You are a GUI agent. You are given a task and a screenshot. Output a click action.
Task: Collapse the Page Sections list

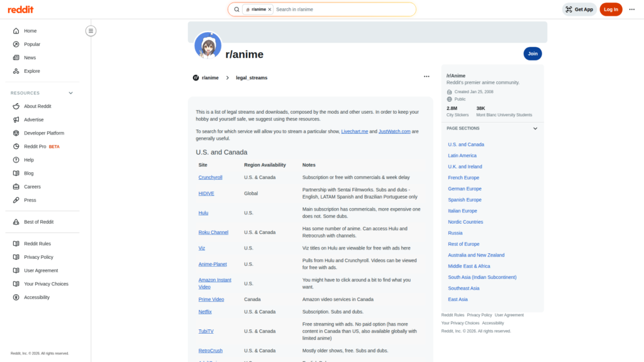pos(535,128)
